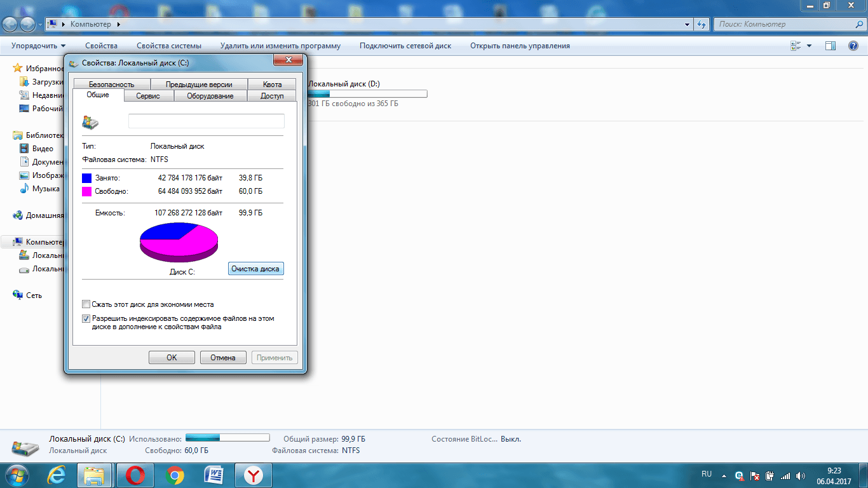The width and height of the screenshot is (868, 488).
Task: Click the drive icon in properties dialog
Action: [x=90, y=123]
